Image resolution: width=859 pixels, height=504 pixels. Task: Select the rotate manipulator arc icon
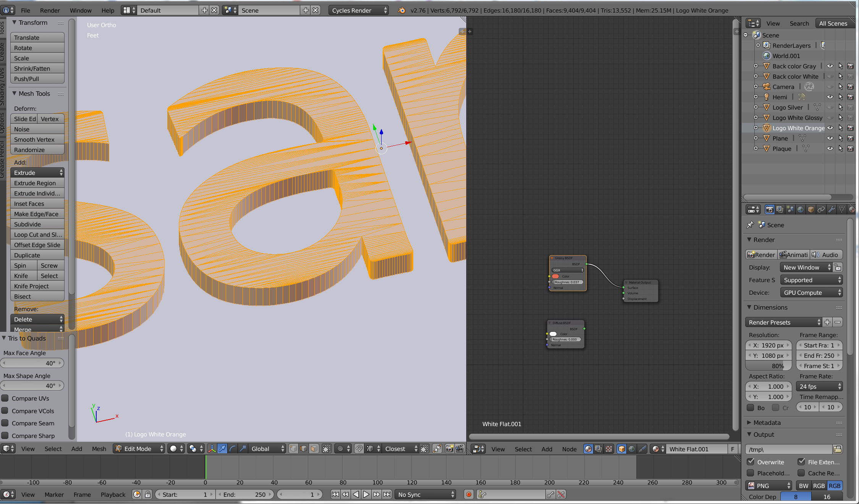pyautogui.click(x=232, y=449)
